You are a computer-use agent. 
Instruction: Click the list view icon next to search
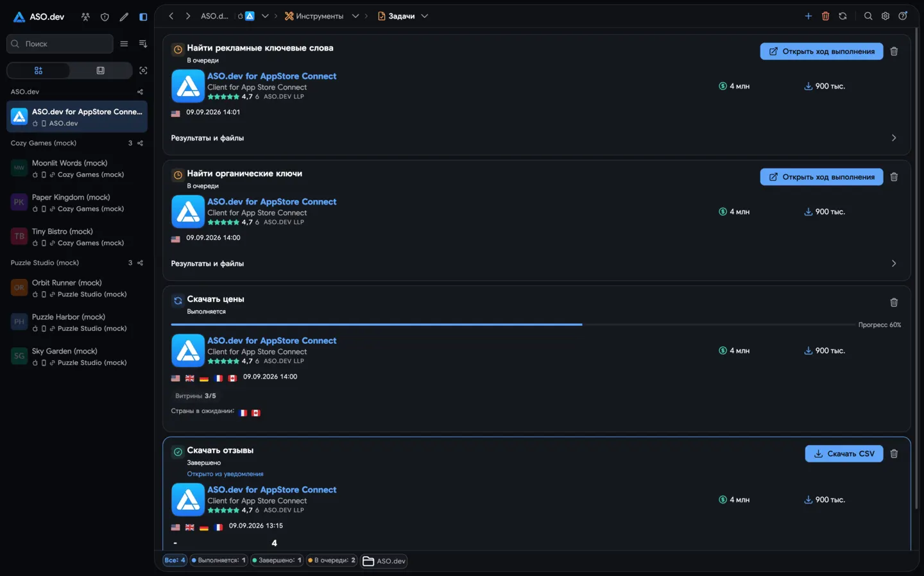124,44
